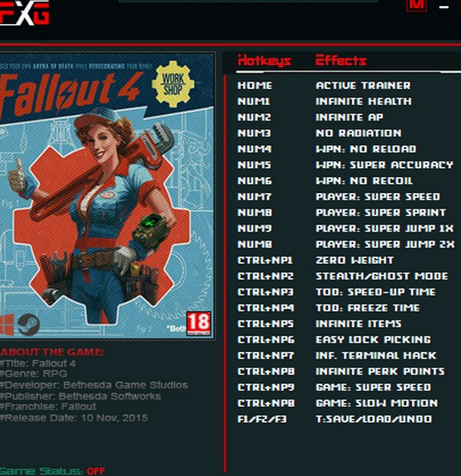Click the FXG logo
461x476 pixels.
(24, 12)
